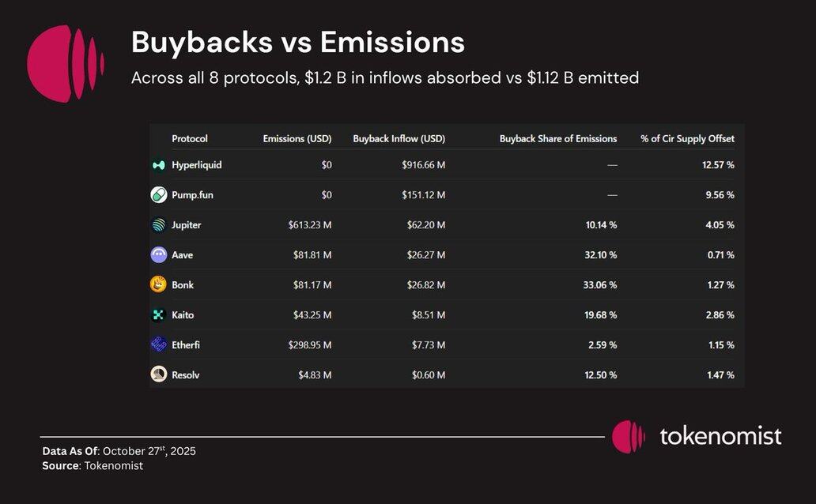This screenshot has height=504, width=816.
Task: Click the Buybacks vs Emissions title
Action: pyautogui.click(x=297, y=42)
